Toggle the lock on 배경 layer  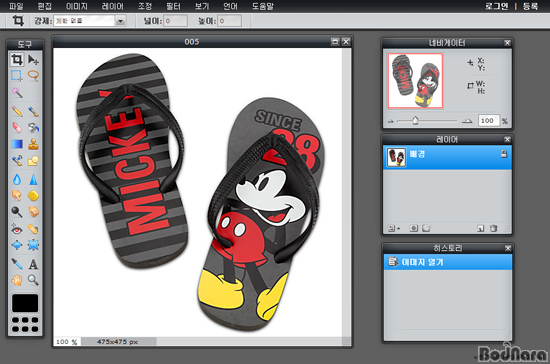504,154
